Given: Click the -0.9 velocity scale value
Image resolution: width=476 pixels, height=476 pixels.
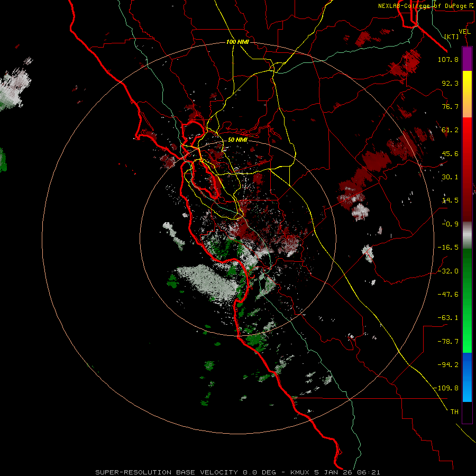Looking at the screenshot, I should pos(450,224).
